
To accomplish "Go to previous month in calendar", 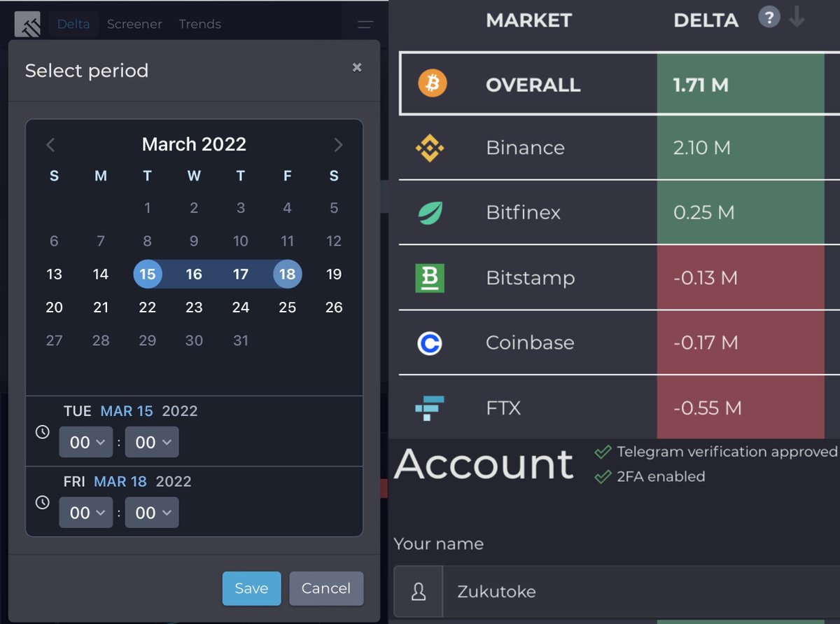I will click(x=50, y=145).
